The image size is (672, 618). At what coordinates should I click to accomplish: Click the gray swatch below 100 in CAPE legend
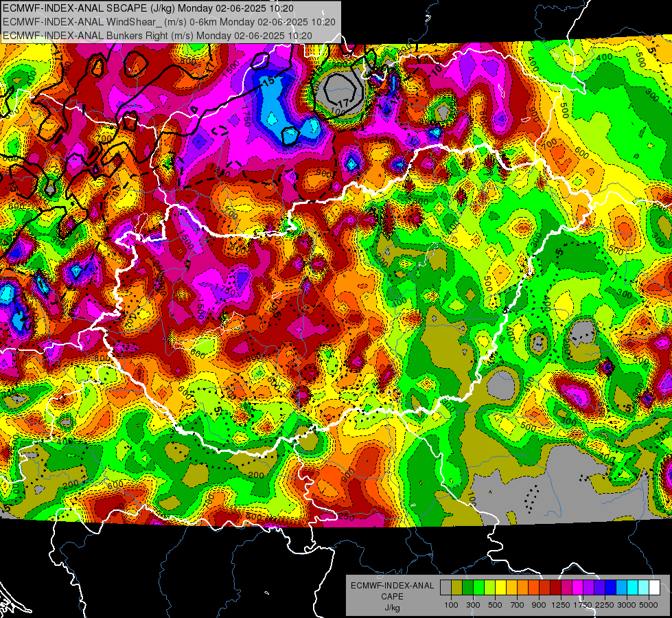click(x=445, y=588)
